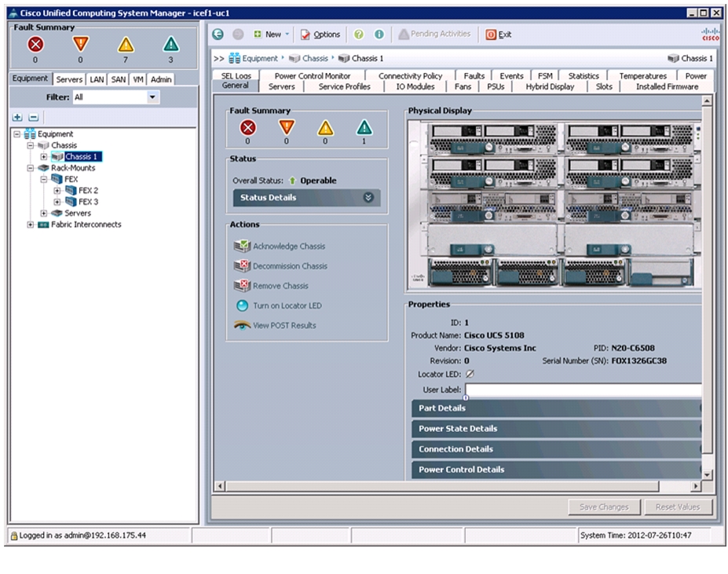The width and height of the screenshot is (728, 574).
Task: Click the collapse-all minus icon above the tree
Action: click(x=34, y=117)
